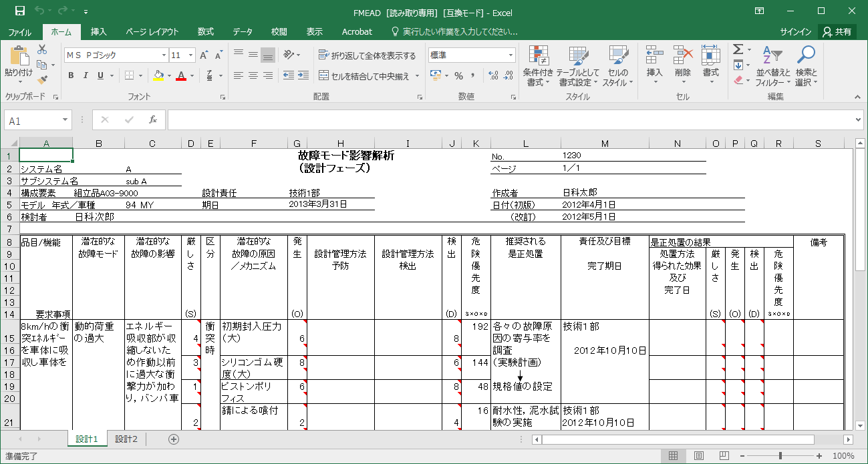Toggle bottom vertical alignment
This screenshot has height=464, width=868.
(267, 55)
